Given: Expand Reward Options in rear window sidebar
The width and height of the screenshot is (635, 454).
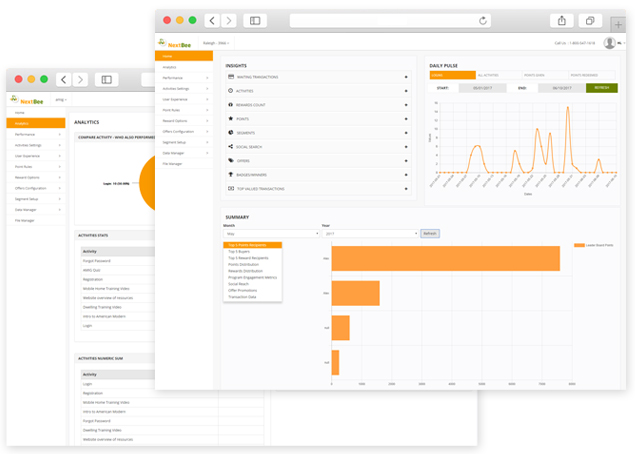Looking at the screenshot, I should pyautogui.click(x=60, y=177).
